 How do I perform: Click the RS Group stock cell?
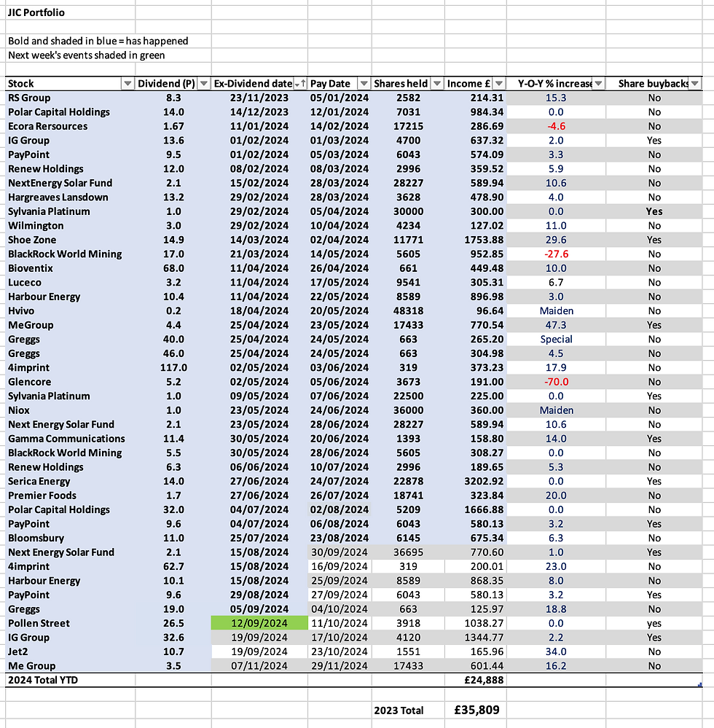click(71, 98)
